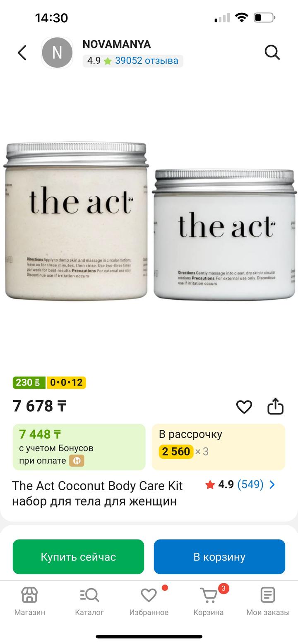Switch to the Каталог tab
The image size is (298, 644).
tap(89, 601)
